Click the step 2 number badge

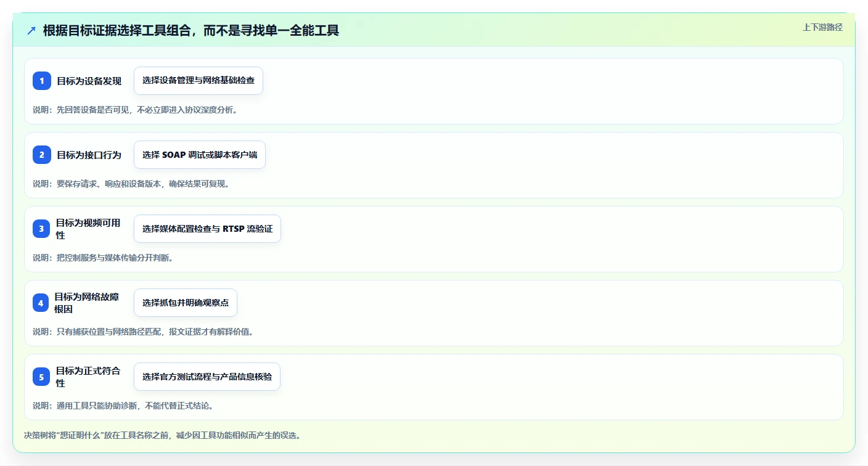point(41,155)
